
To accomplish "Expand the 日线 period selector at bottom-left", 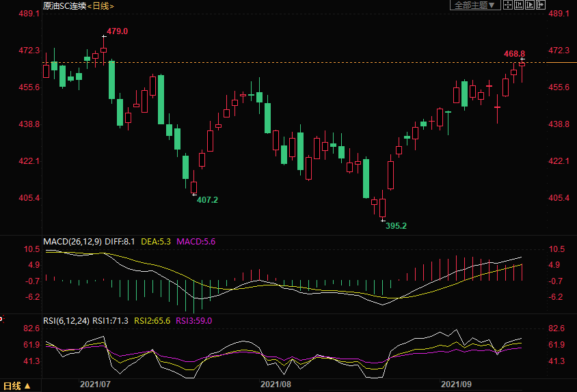I will point(17,386).
